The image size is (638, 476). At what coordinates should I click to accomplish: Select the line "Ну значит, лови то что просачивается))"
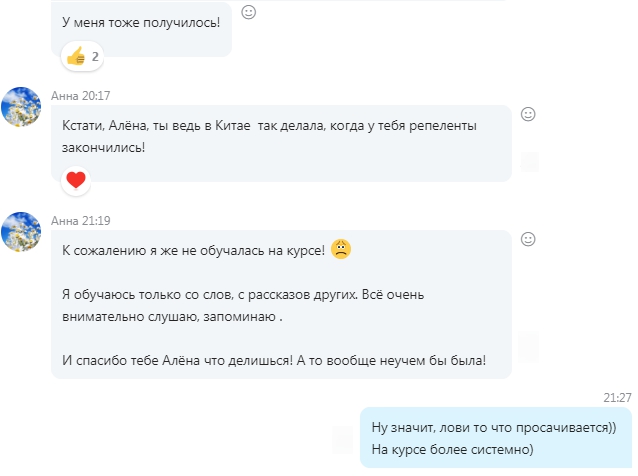[x=494, y=428]
